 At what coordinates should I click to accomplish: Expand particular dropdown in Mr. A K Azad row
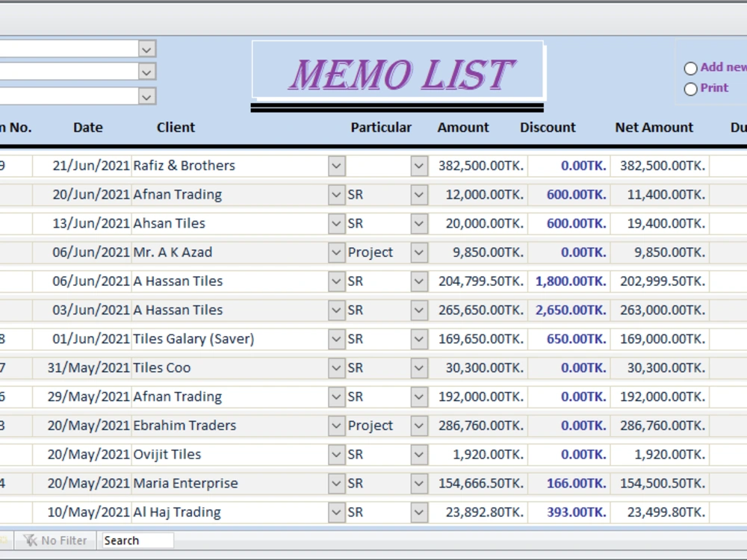pyautogui.click(x=419, y=252)
